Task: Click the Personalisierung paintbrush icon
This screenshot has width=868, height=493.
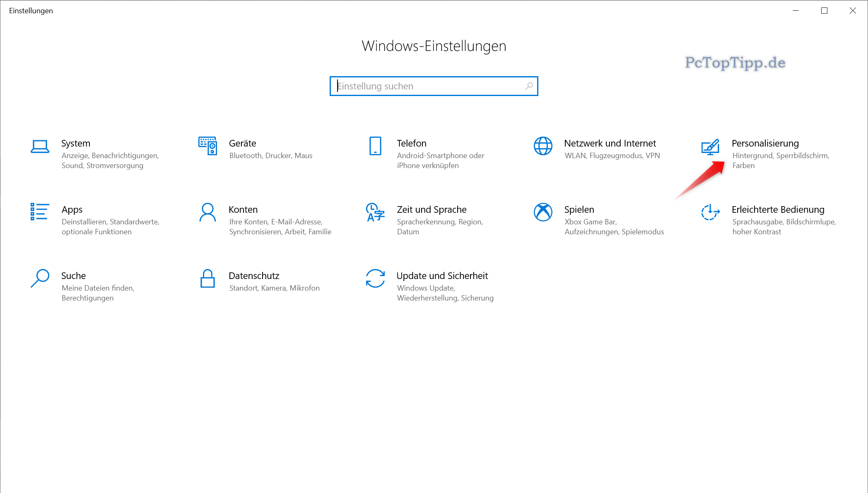Action: (710, 147)
